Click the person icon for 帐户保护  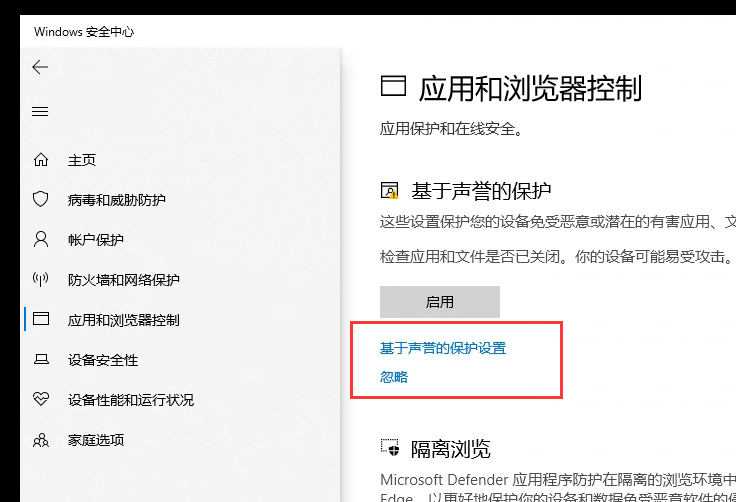pos(41,239)
